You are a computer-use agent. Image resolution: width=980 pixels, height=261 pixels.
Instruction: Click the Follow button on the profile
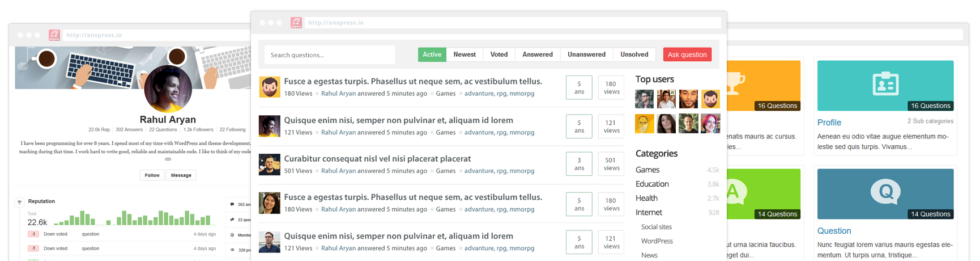[152, 175]
